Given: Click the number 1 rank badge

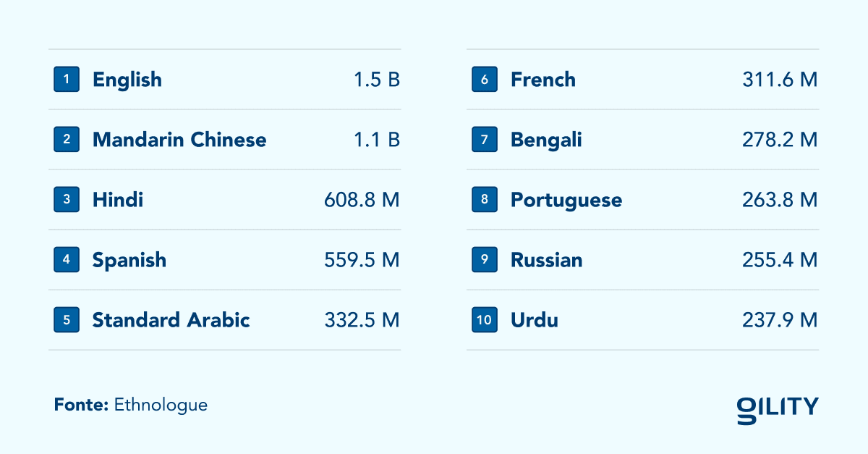Looking at the screenshot, I should coord(67,80).
